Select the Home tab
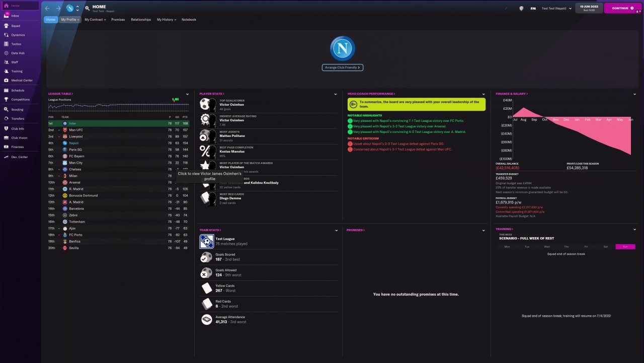The height and width of the screenshot is (363, 644). tap(50, 20)
